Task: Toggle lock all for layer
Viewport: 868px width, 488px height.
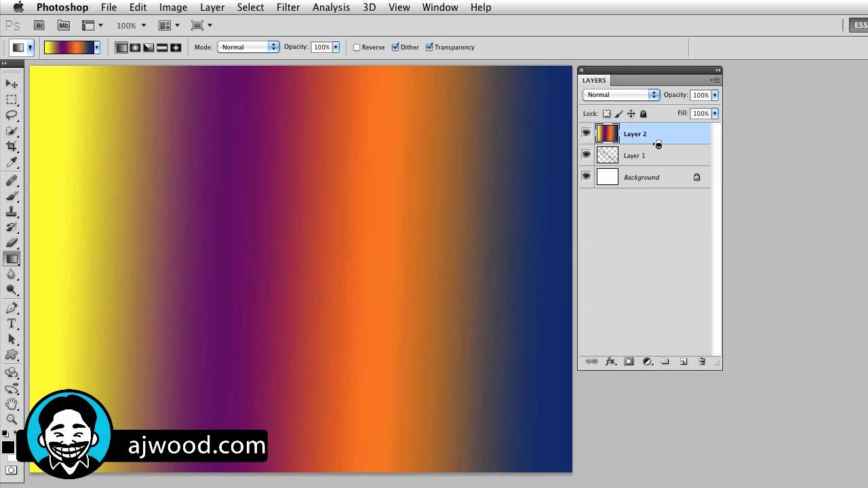Action: tap(643, 114)
